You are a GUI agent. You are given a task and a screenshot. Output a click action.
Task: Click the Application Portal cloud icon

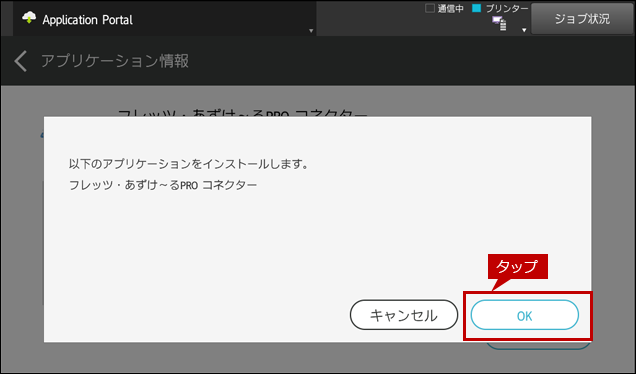pyautogui.click(x=29, y=18)
